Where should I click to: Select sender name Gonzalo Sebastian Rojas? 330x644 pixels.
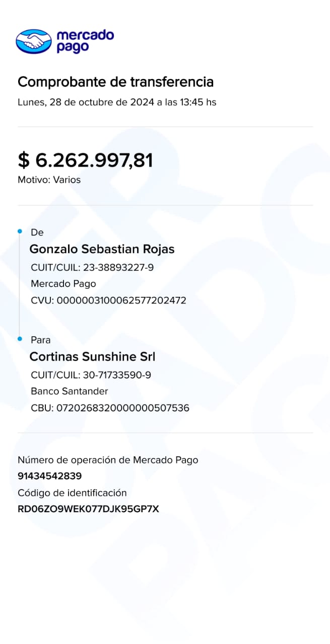coord(102,249)
